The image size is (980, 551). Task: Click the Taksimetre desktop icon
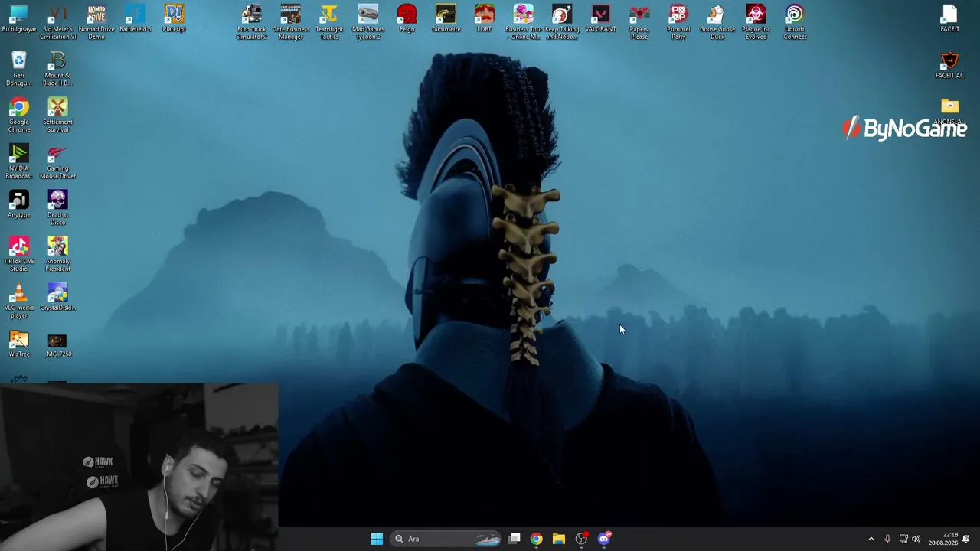tap(446, 19)
